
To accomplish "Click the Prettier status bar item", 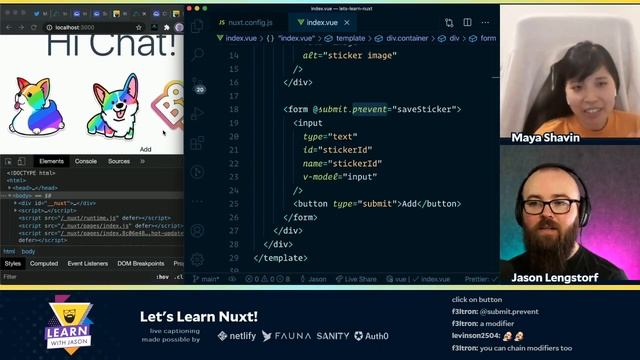I will pyautogui.click(x=481, y=279).
